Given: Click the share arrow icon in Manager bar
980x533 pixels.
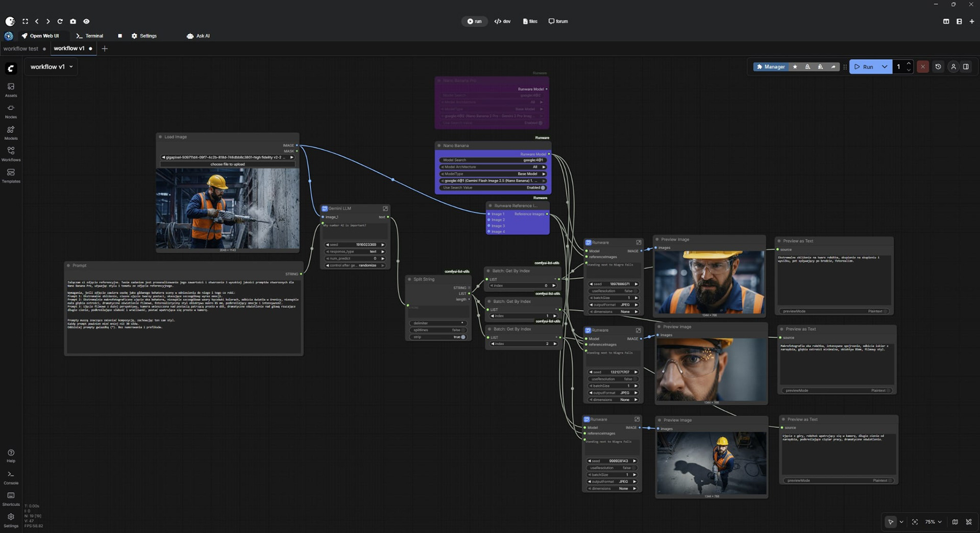Looking at the screenshot, I should (833, 67).
